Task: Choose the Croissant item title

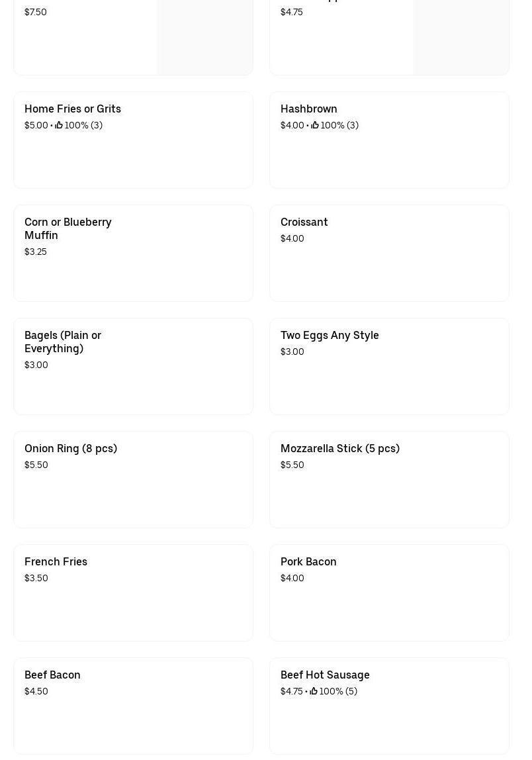Action: pos(304,222)
